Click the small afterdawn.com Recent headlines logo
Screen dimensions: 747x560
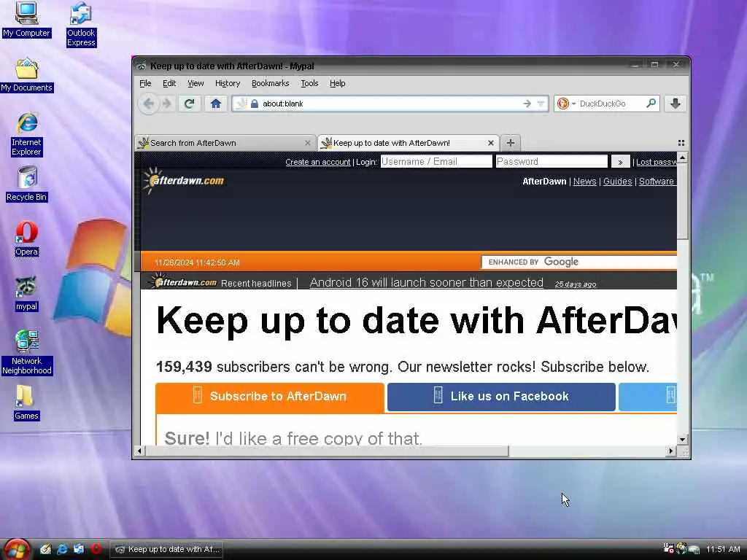183,282
